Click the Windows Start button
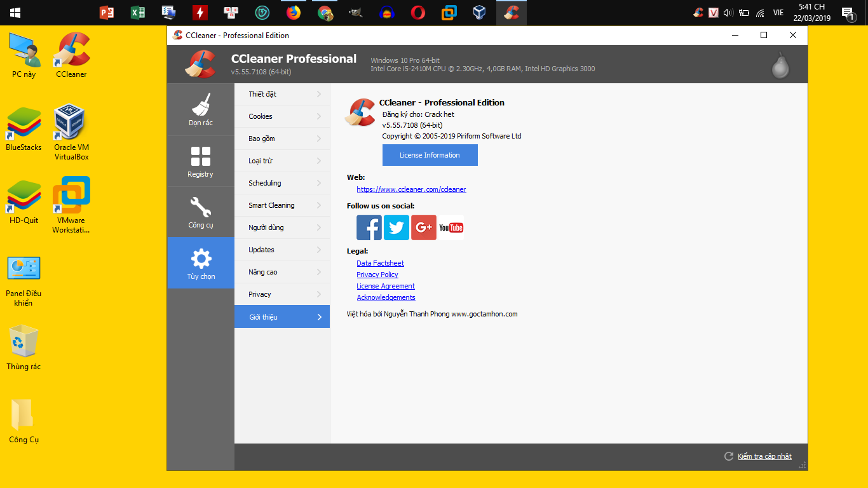868x488 pixels. pyautogui.click(x=15, y=13)
